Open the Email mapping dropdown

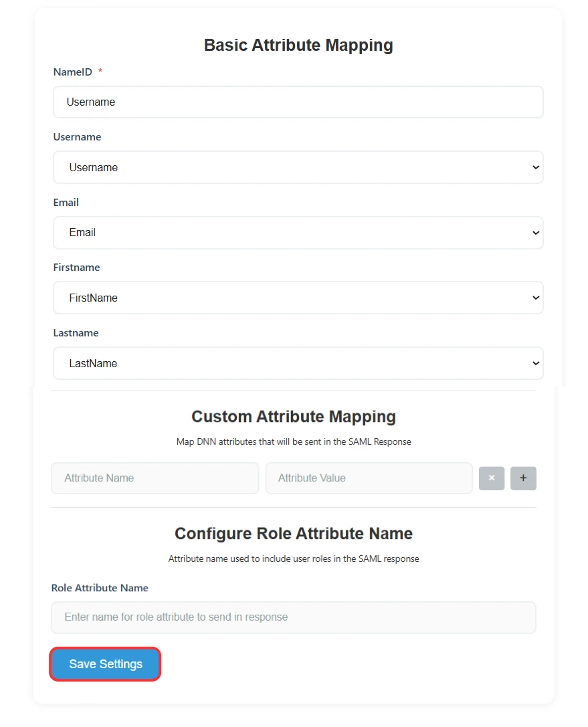click(x=298, y=232)
